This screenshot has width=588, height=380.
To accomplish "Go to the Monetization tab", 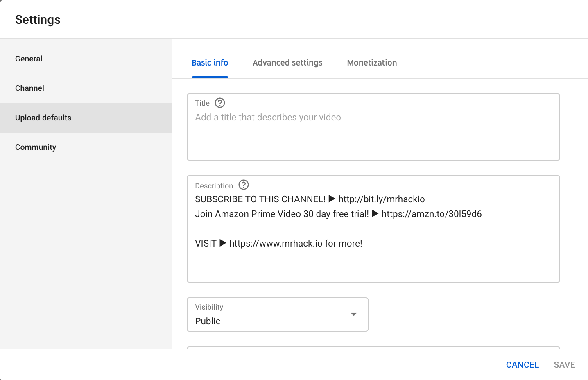I will 372,63.
